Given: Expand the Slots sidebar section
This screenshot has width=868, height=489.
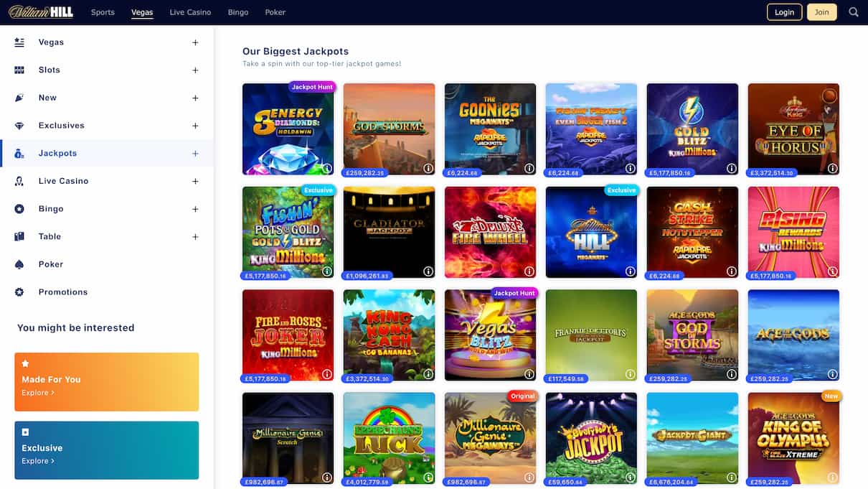Looking at the screenshot, I should click(195, 70).
